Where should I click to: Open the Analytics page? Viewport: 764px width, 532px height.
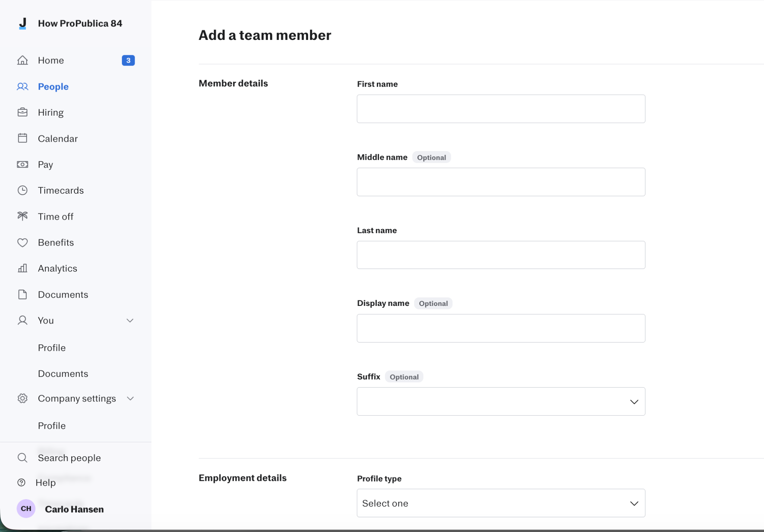57,268
